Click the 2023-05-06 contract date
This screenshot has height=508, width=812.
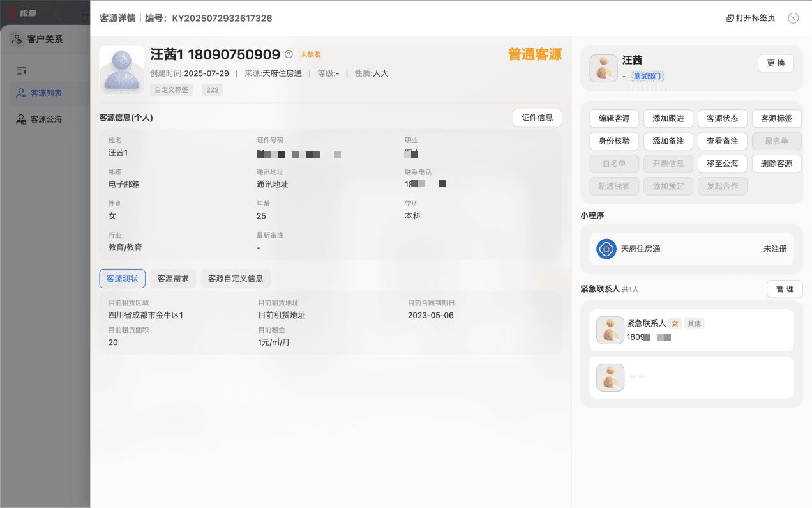pyautogui.click(x=431, y=315)
